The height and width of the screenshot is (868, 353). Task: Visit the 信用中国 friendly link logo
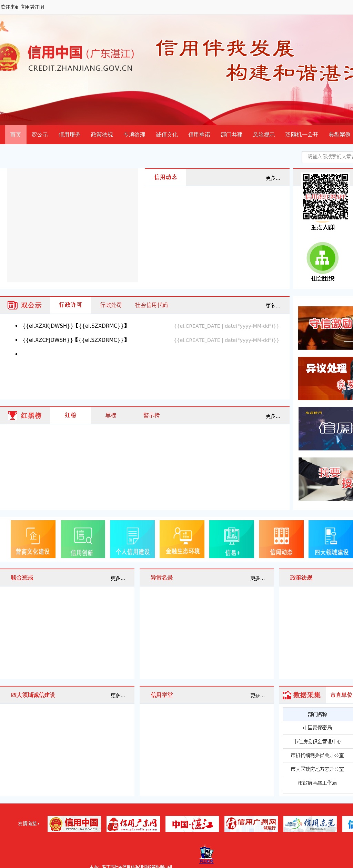pyautogui.click(x=74, y=824)
